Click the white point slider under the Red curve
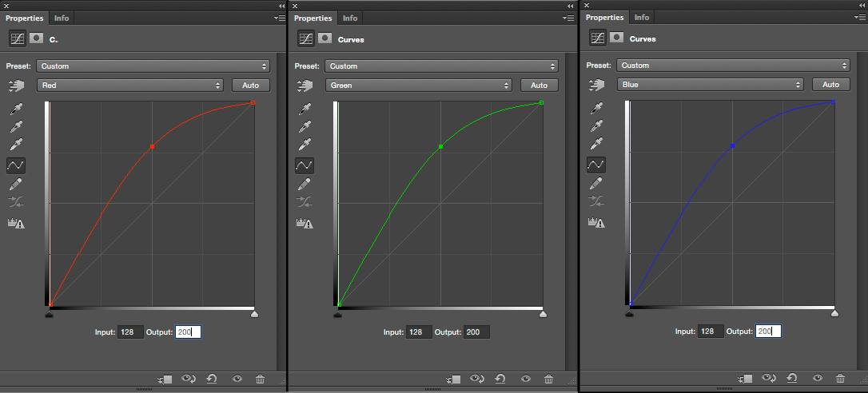This screenshot has height=393, width=868. 255,314
